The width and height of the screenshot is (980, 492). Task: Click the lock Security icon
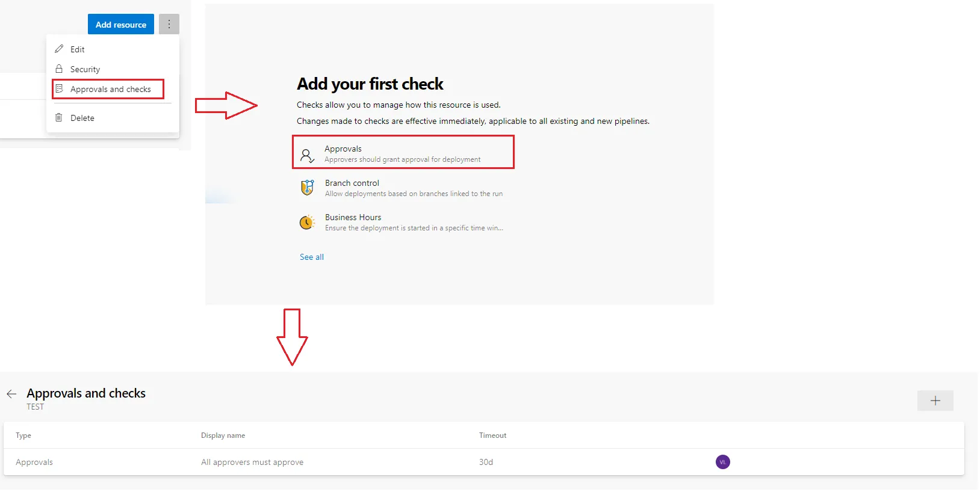59,69
